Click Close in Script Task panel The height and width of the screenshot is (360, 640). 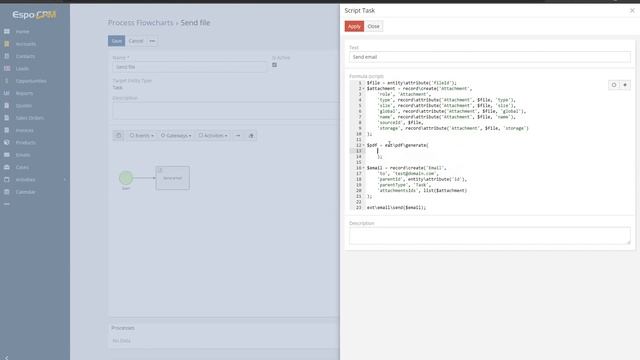pyautogui.click(x=373, y=26)
